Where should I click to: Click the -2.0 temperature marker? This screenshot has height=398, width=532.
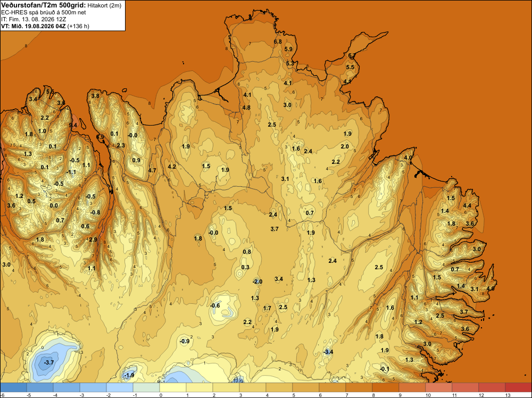pyautogui.click(x=257, y=281)
